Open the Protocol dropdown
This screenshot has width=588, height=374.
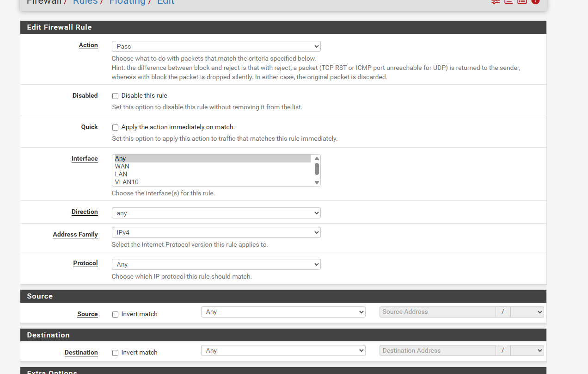click(x=216, y=264)
